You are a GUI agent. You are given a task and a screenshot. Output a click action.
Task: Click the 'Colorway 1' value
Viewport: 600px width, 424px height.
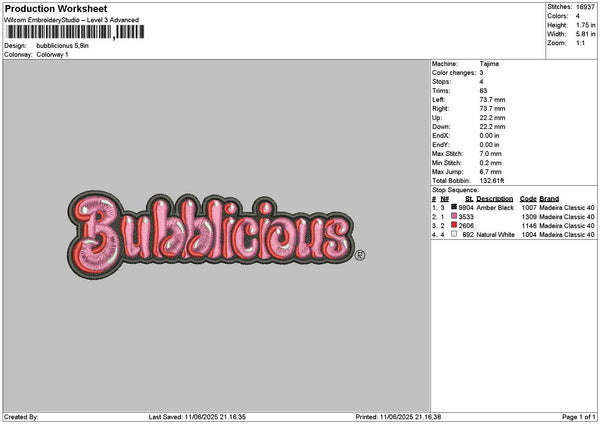click(x=52, y=55)
